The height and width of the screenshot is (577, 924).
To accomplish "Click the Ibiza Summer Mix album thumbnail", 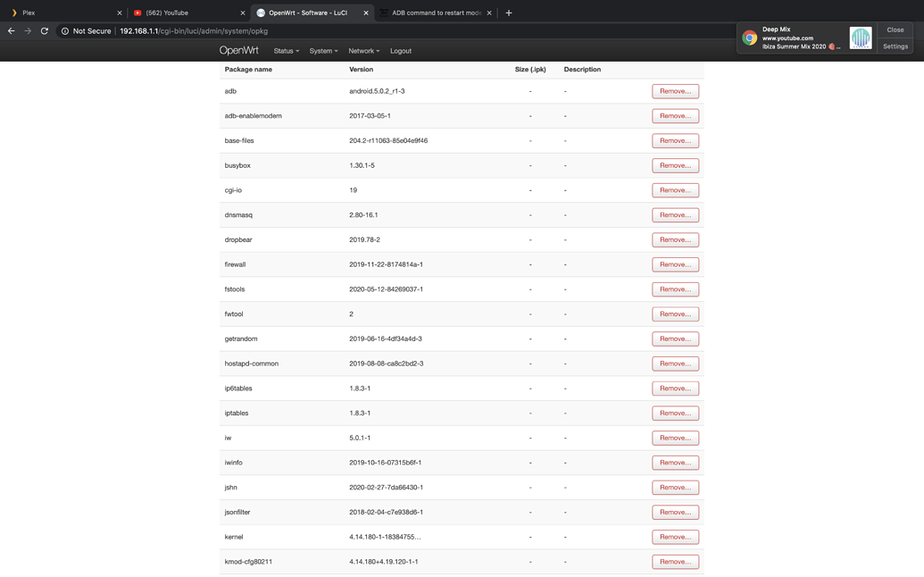I will [860, 38].
